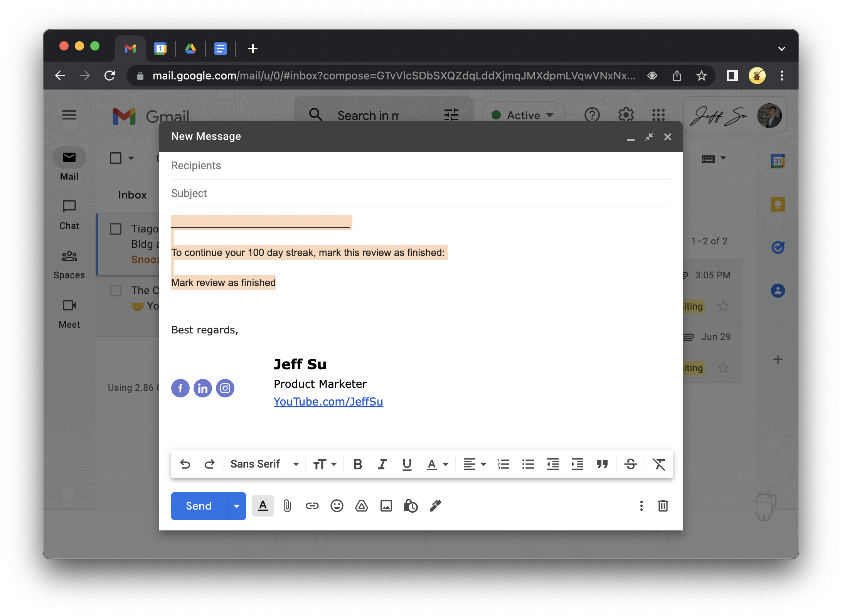This screenshot has height=616, width=842.
Task: Switch to the Google Calendar browser tab
Action: pyautogui.click(x=160, y=49)
